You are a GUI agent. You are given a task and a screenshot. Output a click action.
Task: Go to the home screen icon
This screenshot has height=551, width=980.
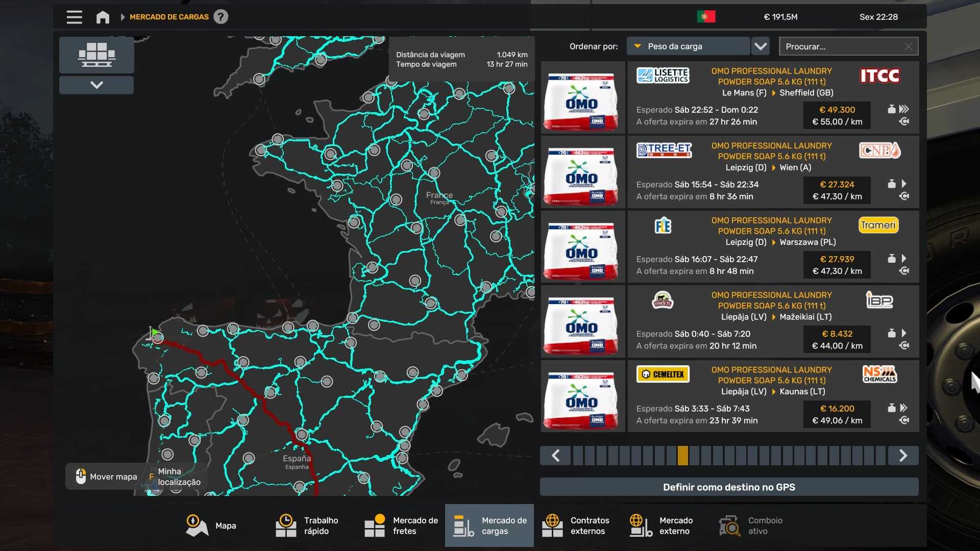[x=103, y=17]
